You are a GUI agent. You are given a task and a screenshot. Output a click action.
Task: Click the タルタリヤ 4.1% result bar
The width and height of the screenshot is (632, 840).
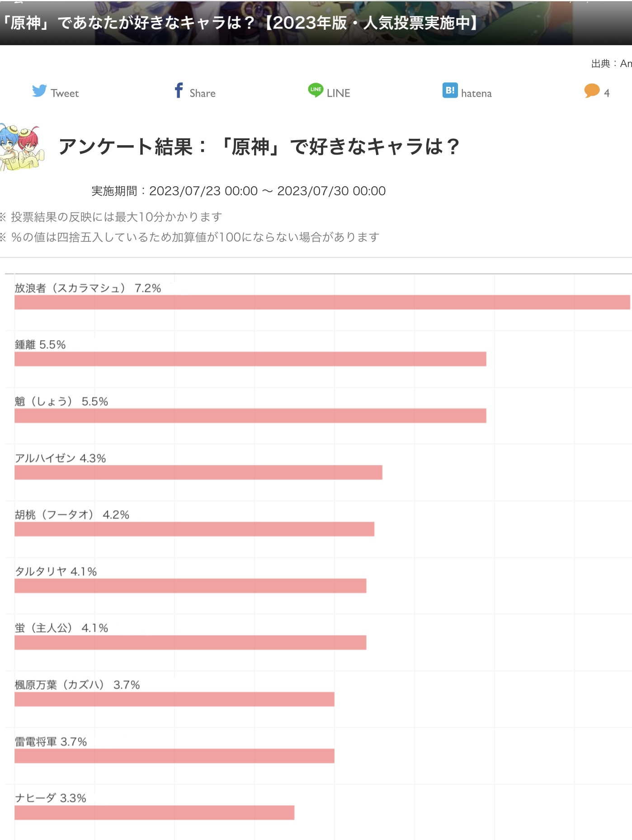(x=190, y=586)
